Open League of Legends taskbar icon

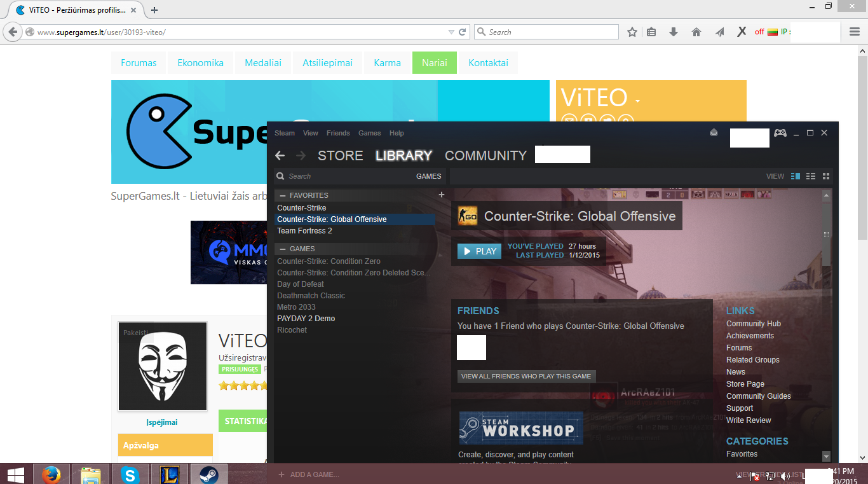pos(169,474)
